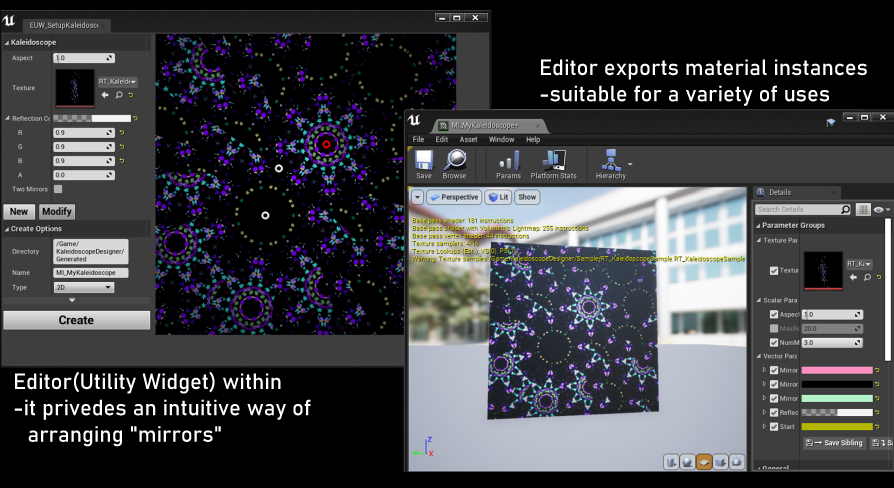Click the graduation cap tutorial icon
This screenshot has height=488, width=894.
[831, 122]
